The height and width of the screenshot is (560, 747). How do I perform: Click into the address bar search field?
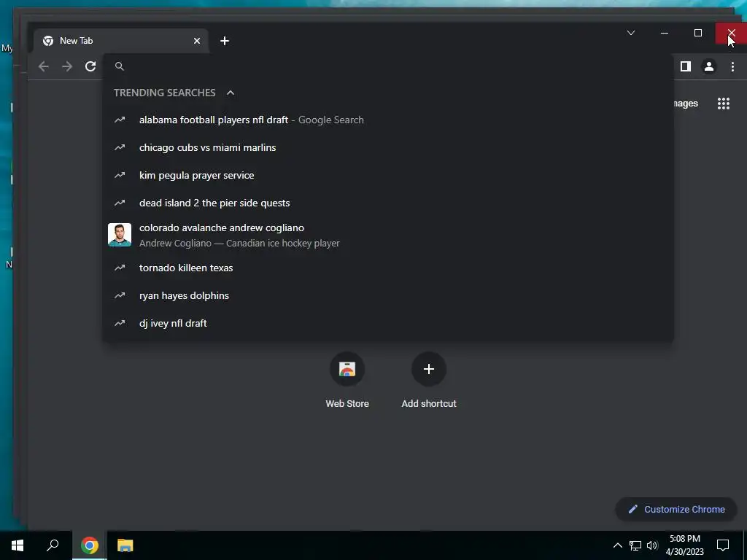pyautogui.click(x=388, y=66)
